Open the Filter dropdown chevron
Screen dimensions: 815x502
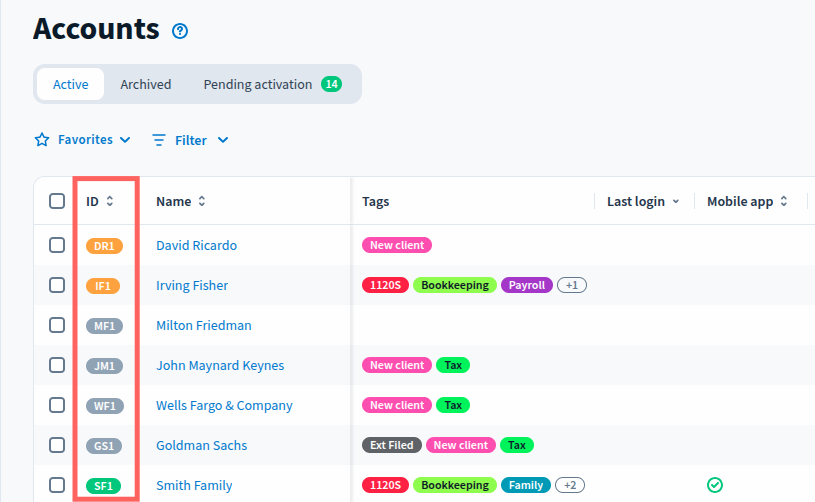click(x=223, y=140)
